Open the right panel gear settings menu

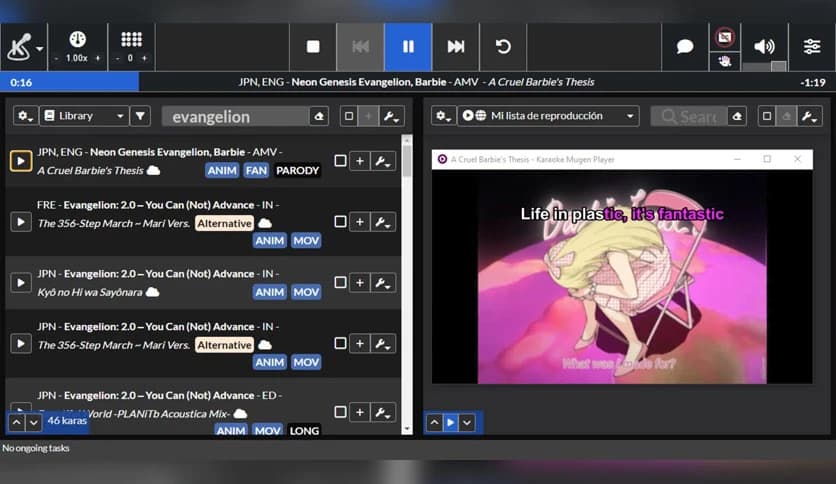[x=444, y=116]
